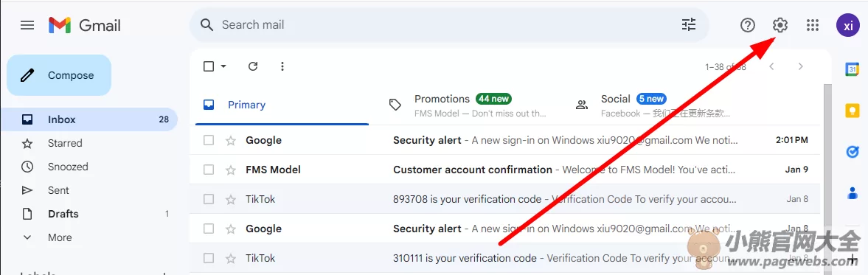Open the Google apps grid
The image size is (868, 275).
click(x=812, y=25)
